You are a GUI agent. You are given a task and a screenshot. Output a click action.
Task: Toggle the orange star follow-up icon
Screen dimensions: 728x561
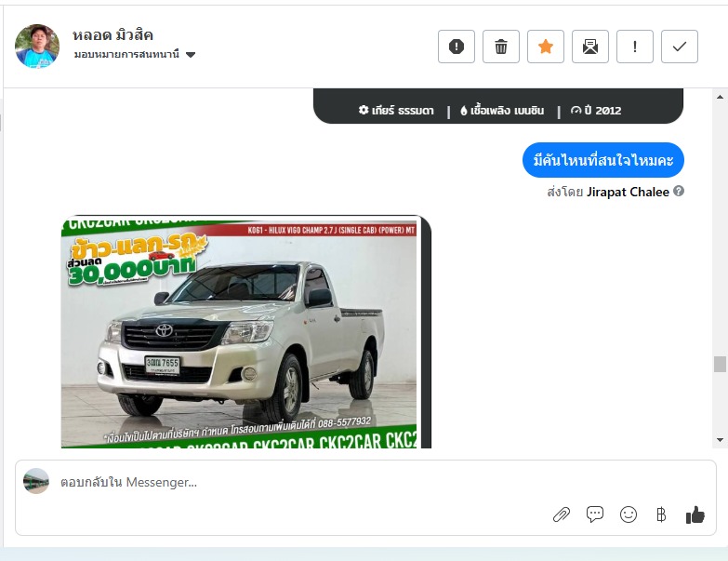click(546, 47)
